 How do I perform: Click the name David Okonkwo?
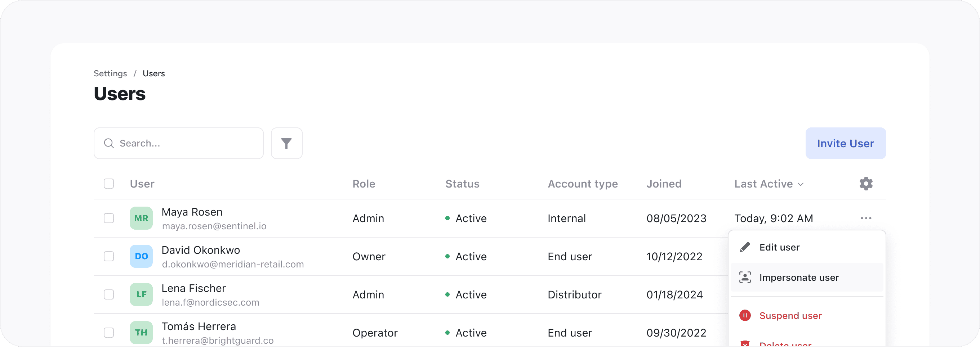point(200,250)
